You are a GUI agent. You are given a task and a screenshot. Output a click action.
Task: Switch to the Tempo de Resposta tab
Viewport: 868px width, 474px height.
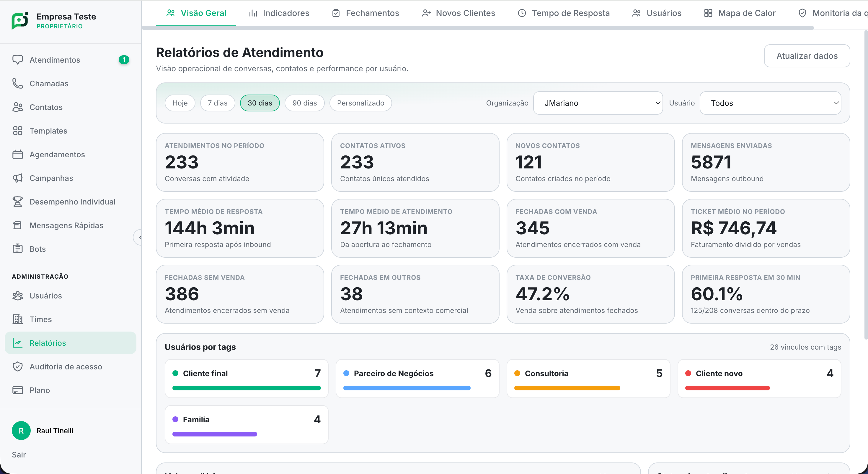(x=564, y=13)
